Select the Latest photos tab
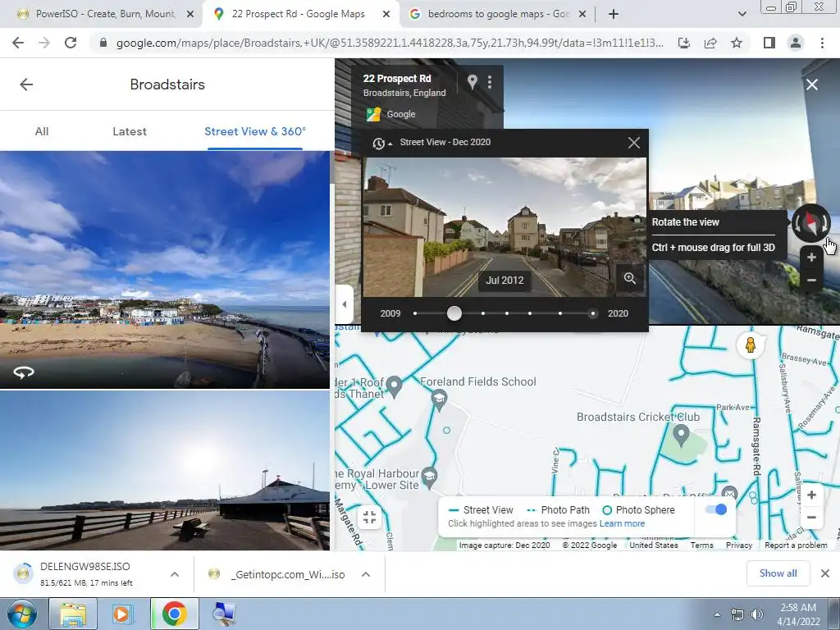This screenshot has width=840, height=630. (130, 131)
